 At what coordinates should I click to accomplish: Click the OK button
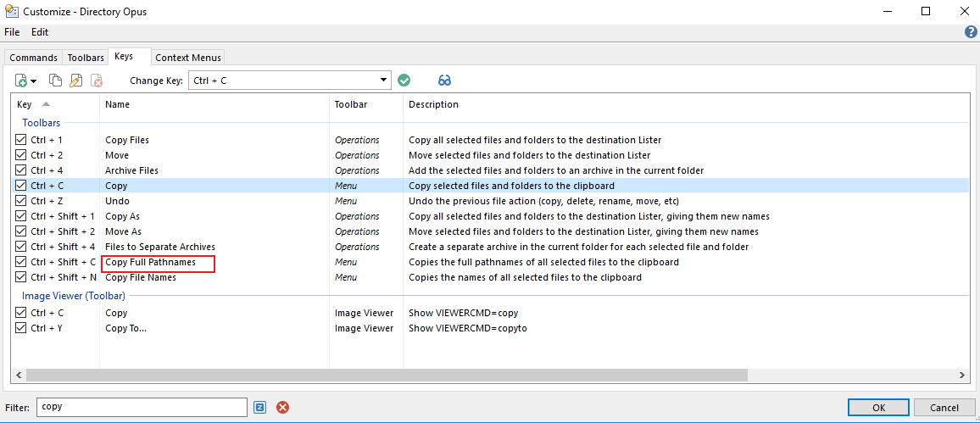879,408
